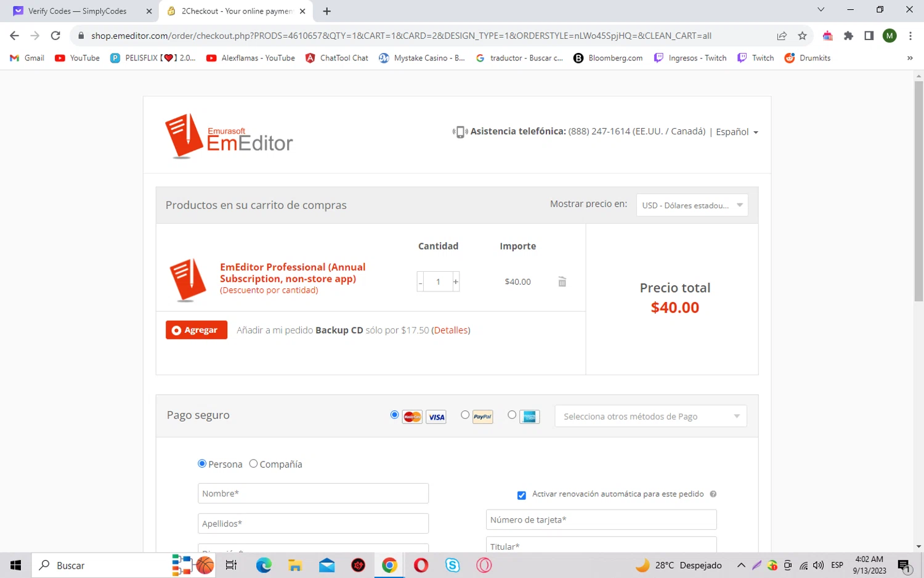The height and width of the screenshot is (578, 924).
Task: Open the Chrome Extensions puzzle menu
Action: point(848,36)
